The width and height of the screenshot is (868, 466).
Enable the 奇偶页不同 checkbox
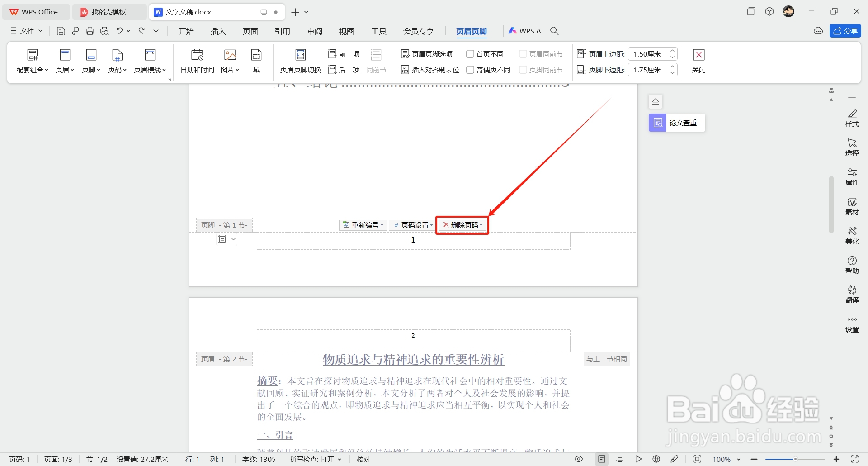pos(470,70)
